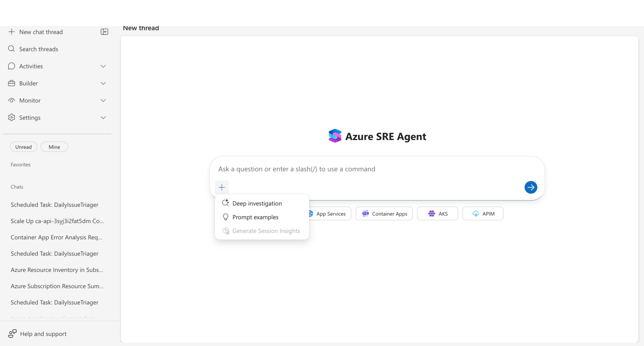
Task: Click the Deep investigation sparkle icon
Action: [x=226, y=203]
